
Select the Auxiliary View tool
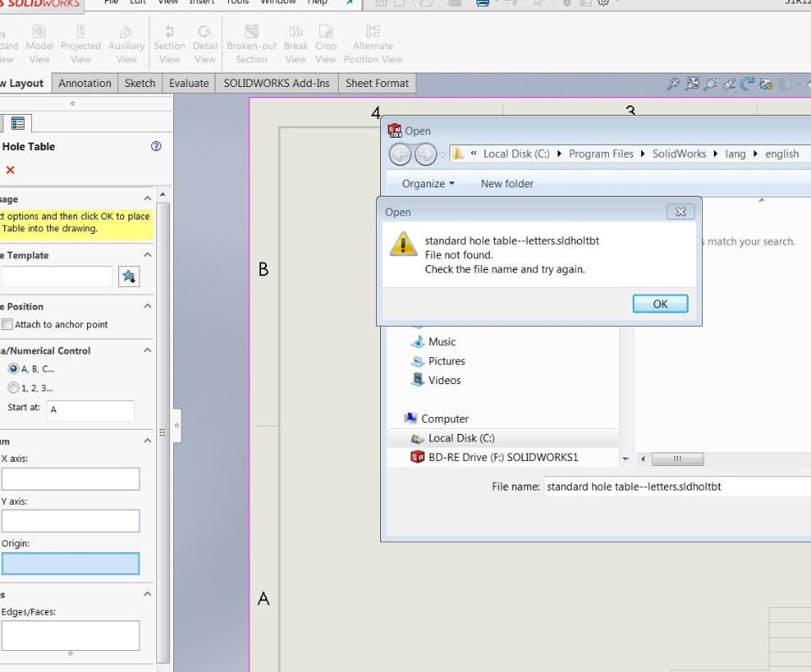coord(126,45)
